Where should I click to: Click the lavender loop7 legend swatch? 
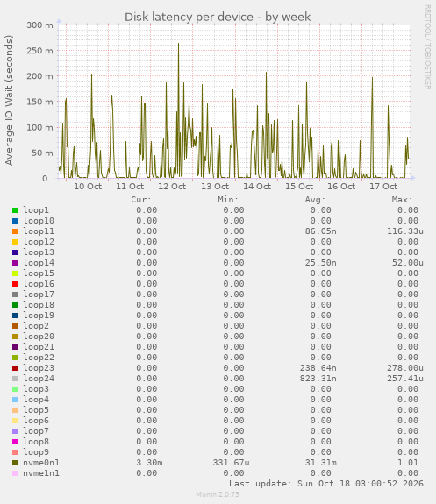click(x=15, y=431)
